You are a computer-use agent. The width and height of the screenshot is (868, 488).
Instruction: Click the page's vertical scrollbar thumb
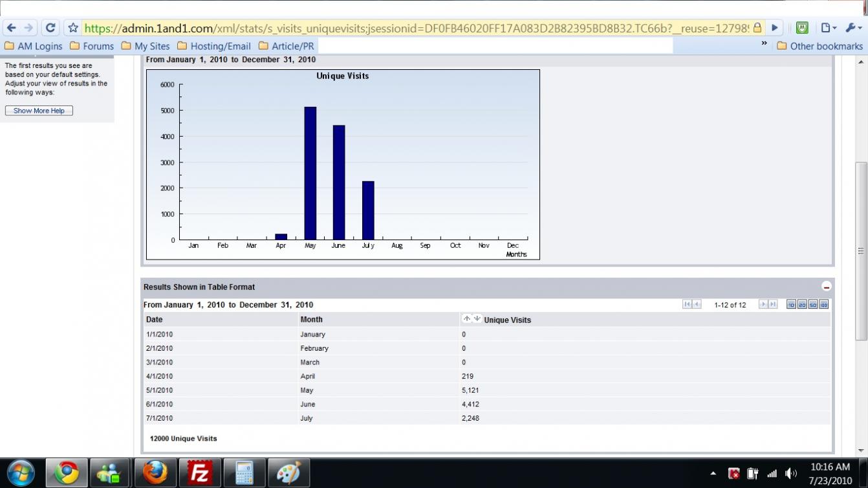tap(861, 251)
